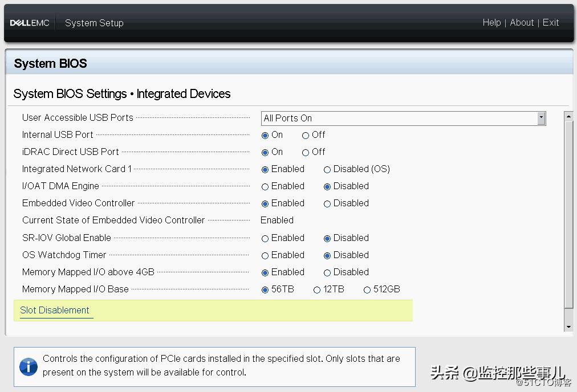
Task: Open the Help menu item
Action: pyautogui.click(x=491, y=23)
